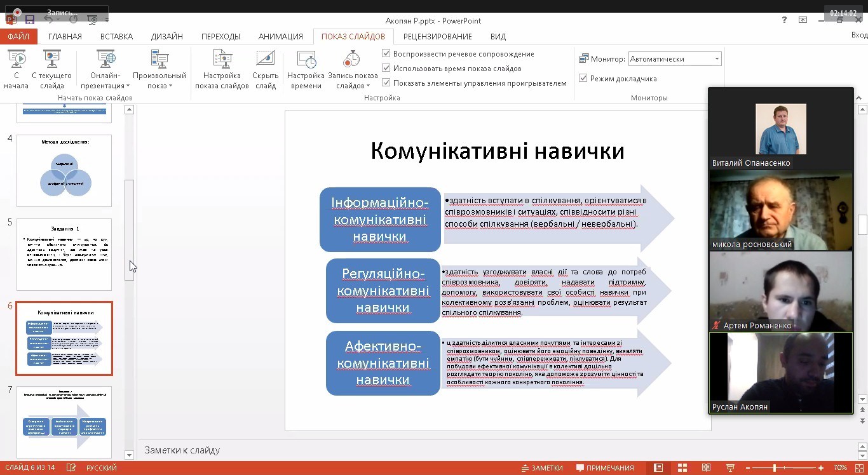868x475 pixels.
Task: Uncheck Воспроизвести речевое сопровождение checkbox
Action: click(x=386, y=54)
